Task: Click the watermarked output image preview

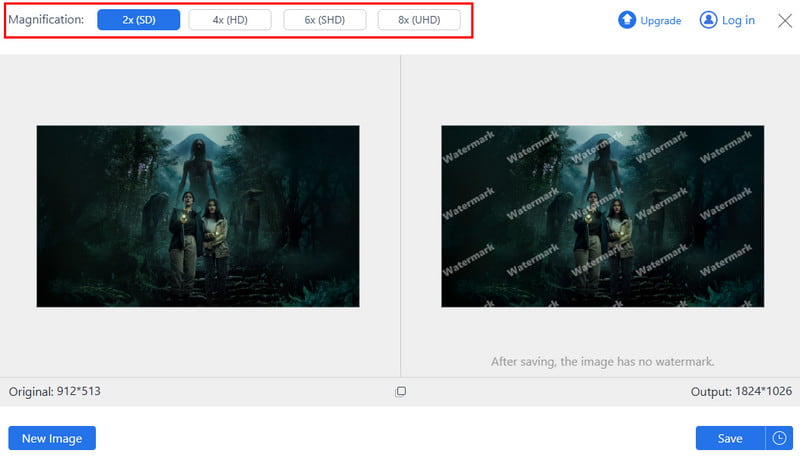Action: coord(602,216)
